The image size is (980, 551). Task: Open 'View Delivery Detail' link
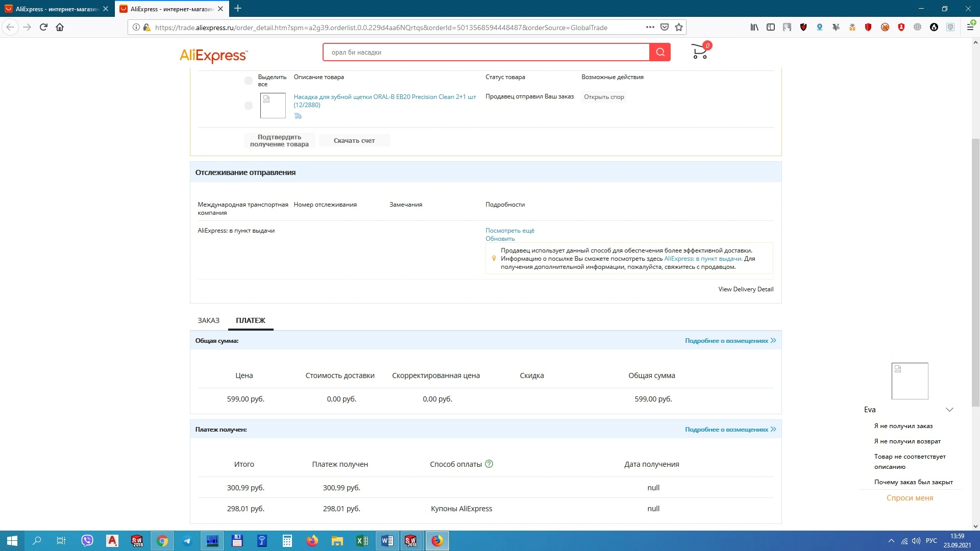[746, 289]
